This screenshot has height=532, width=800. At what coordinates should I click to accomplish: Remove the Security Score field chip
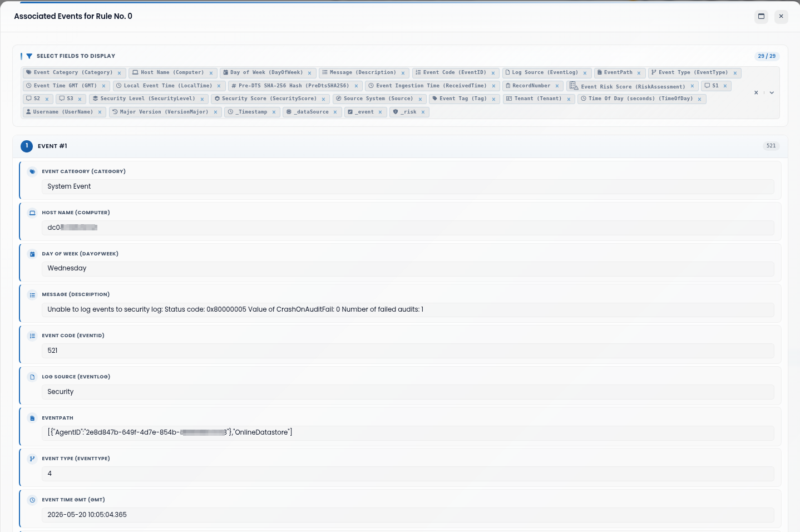(323, 99)
